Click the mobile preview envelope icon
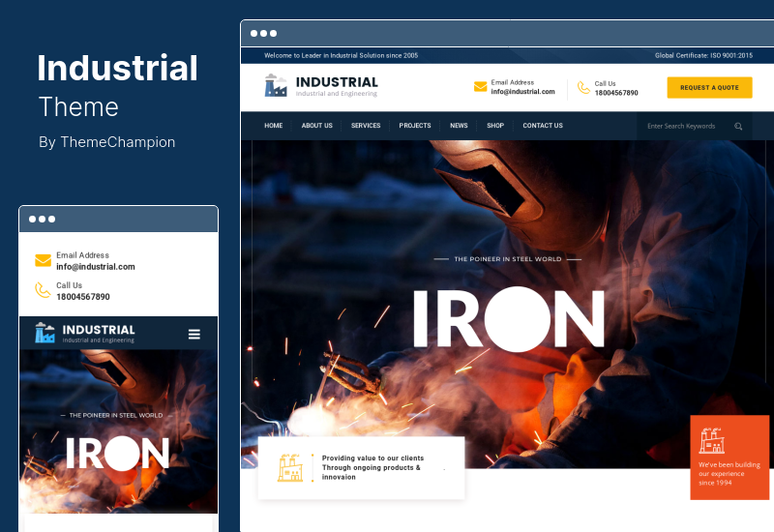 (x=43, y=260)
